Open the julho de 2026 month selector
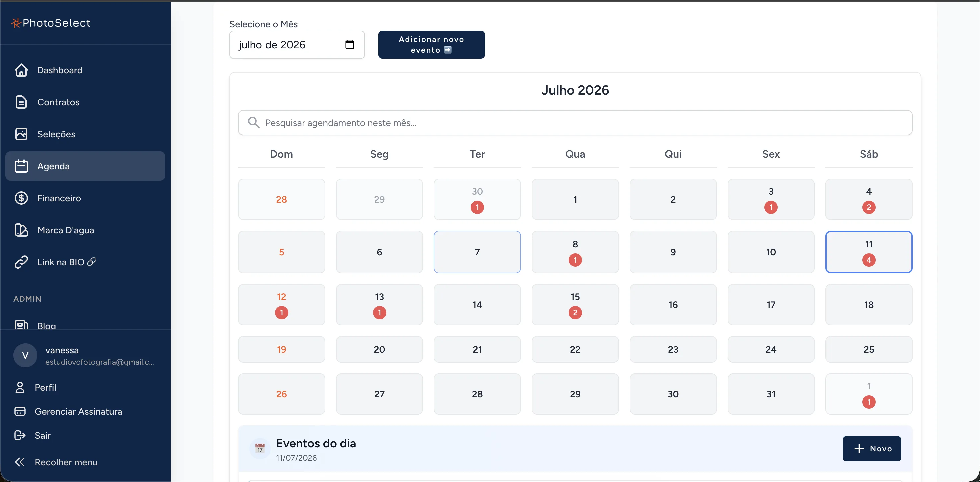980x482 pixels. (297, 45)
